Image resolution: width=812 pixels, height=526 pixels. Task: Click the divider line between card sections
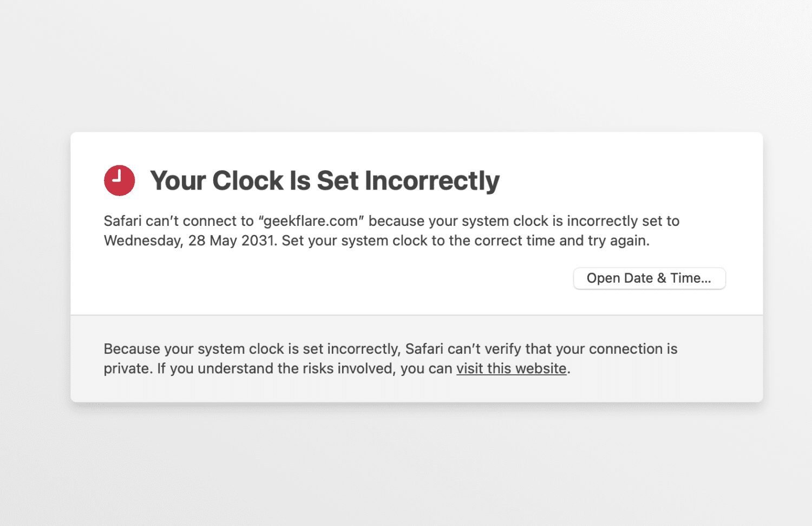tap(416, 315)
